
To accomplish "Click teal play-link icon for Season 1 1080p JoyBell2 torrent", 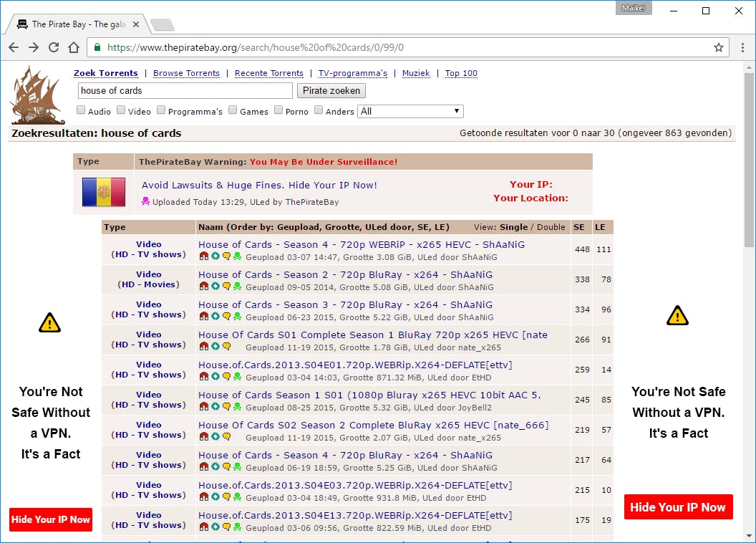I will click(215, 407).
